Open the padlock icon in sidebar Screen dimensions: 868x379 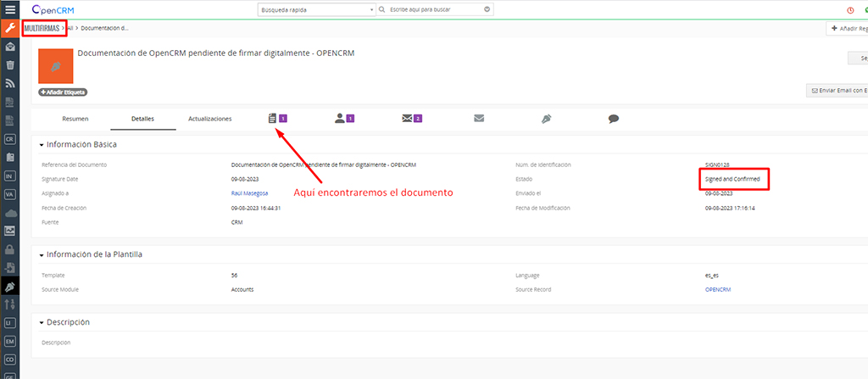tap(9, 250)
